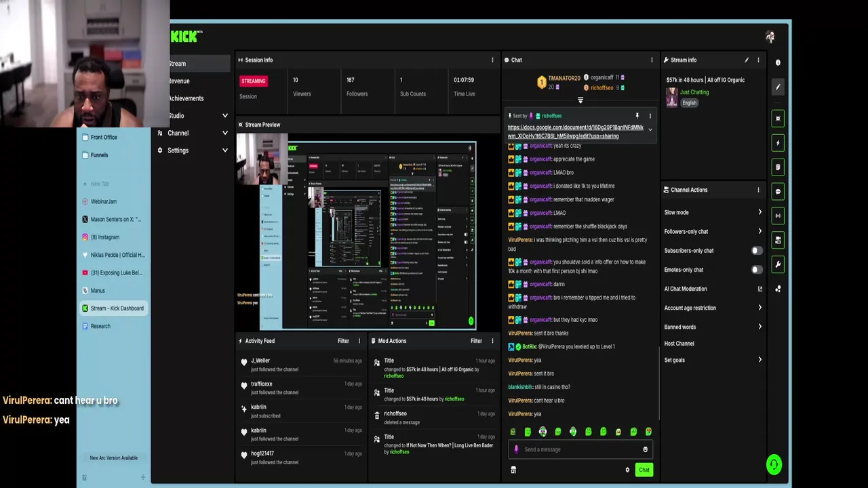The height and width of the screenshot is (488, 868).
Task: Toggle the wrench widget button
Action: tap(778, 264)
